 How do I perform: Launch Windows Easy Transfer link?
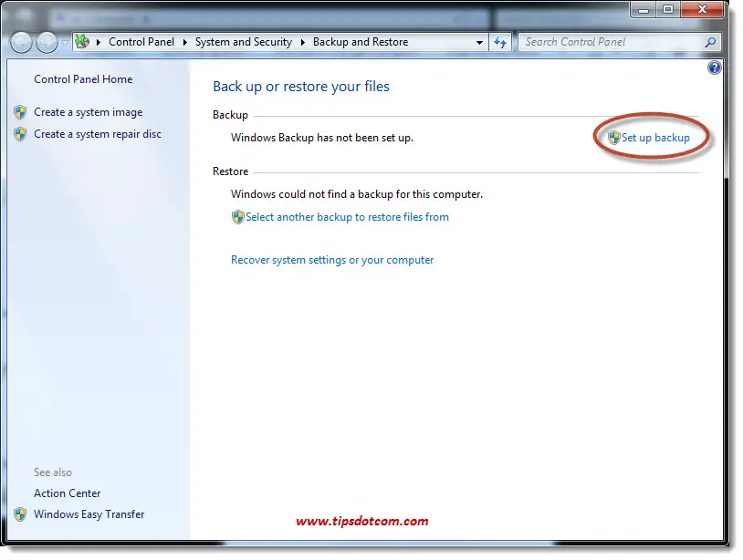point(89,514)
